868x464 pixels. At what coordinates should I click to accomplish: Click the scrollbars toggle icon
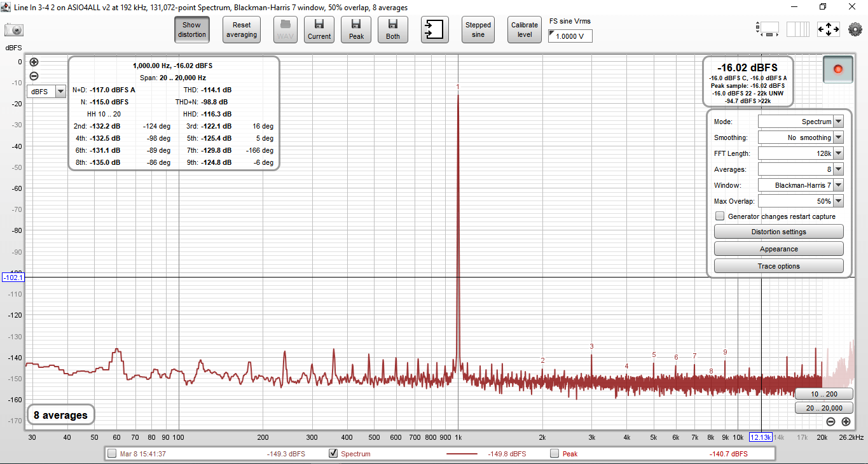point(768,29)
